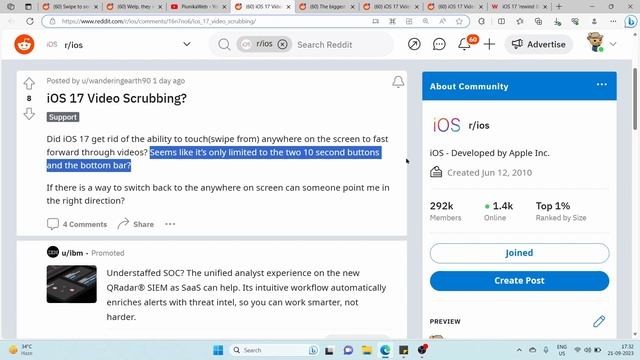Open Microsoft Edge taskbar icon
Image resolution: width=640 pixels, height=360 pixels.
pyautogui.click(x=385, y=350)
